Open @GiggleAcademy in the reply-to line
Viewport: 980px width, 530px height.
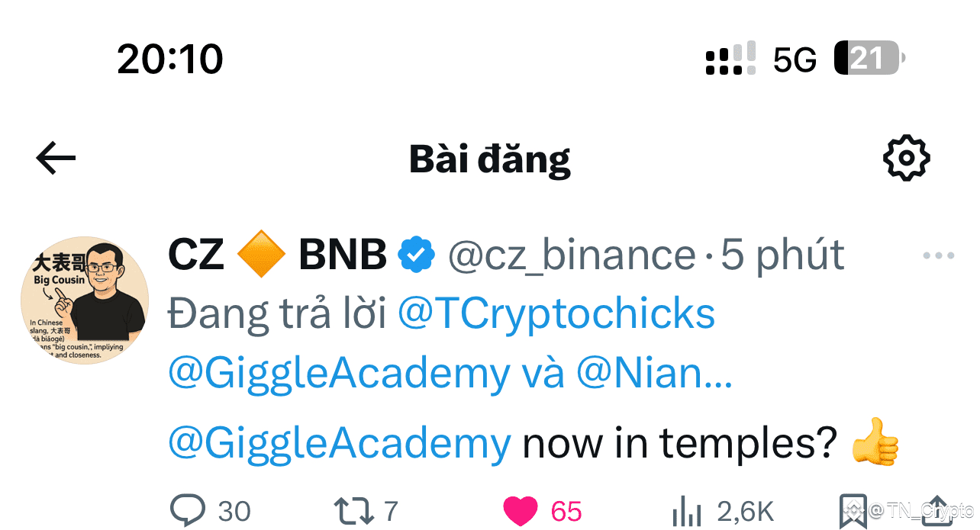pos(339,374)
